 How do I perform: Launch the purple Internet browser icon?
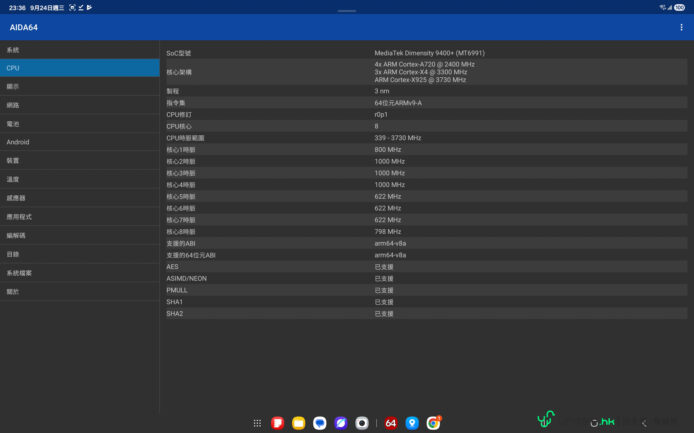[x=341, y=423]
